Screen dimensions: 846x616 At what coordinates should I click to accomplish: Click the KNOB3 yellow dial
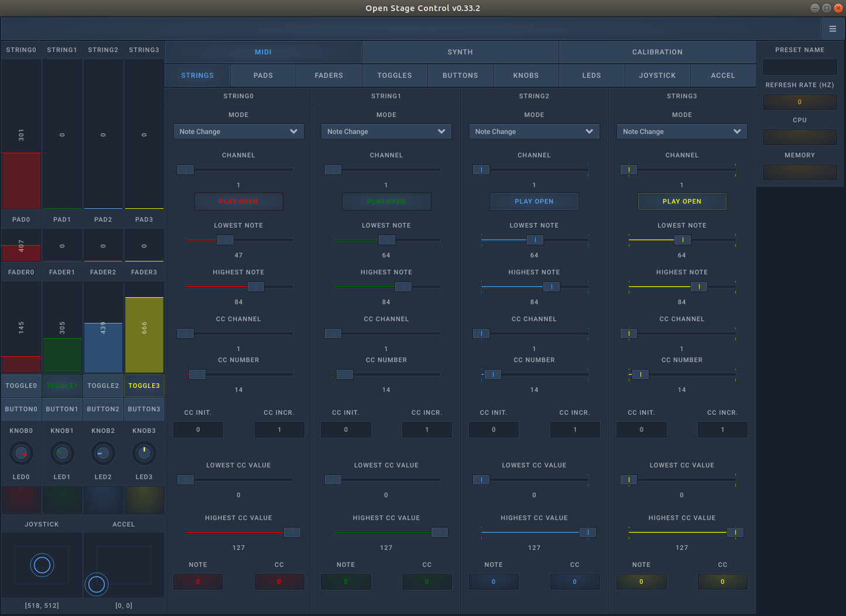(x=144, y=453)
